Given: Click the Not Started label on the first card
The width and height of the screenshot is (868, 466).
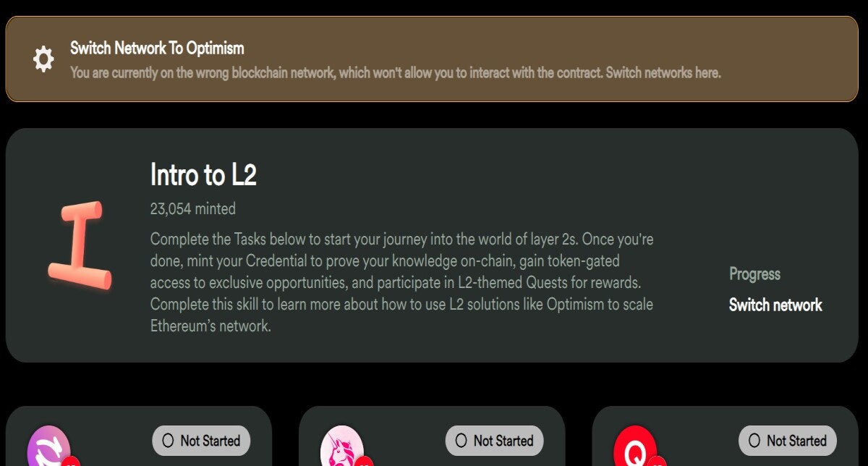Looking at the screenshot, I should pos(210,441).
